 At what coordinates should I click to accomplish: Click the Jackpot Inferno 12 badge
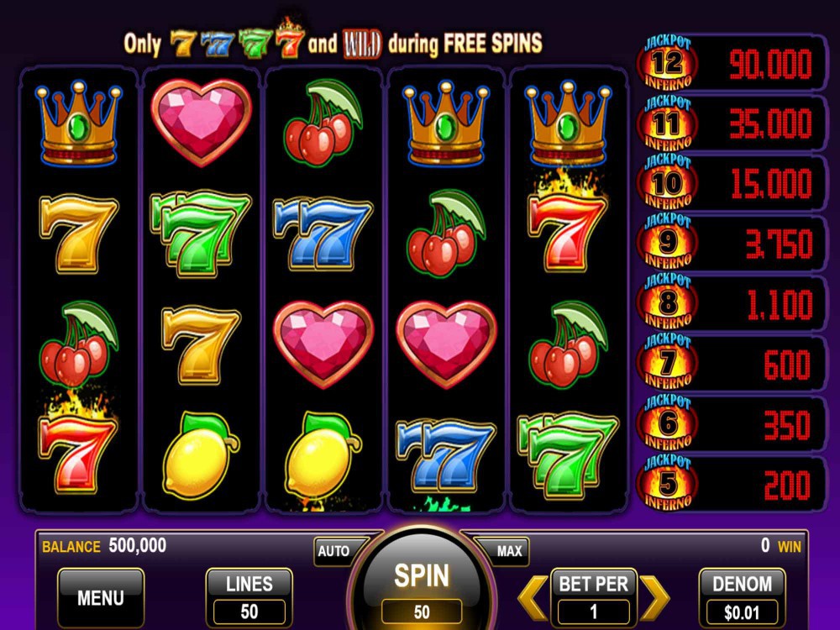pos(667,63)
